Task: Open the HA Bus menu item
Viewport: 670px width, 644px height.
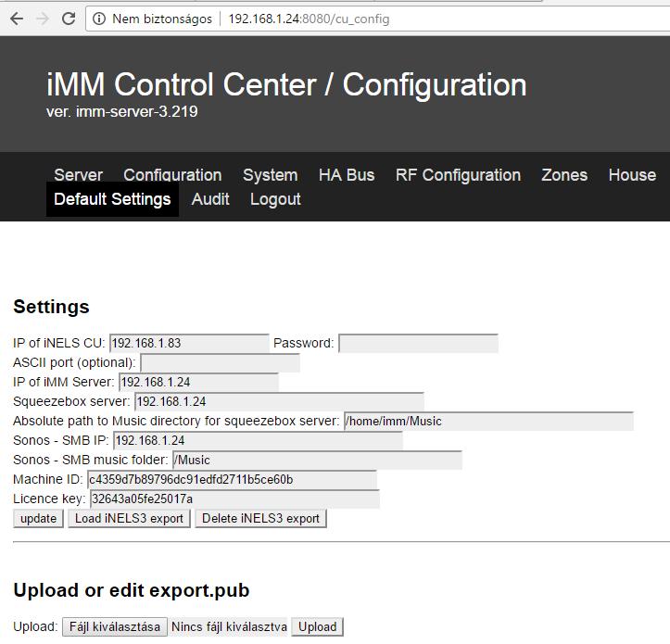Action: tap(347, 175)
